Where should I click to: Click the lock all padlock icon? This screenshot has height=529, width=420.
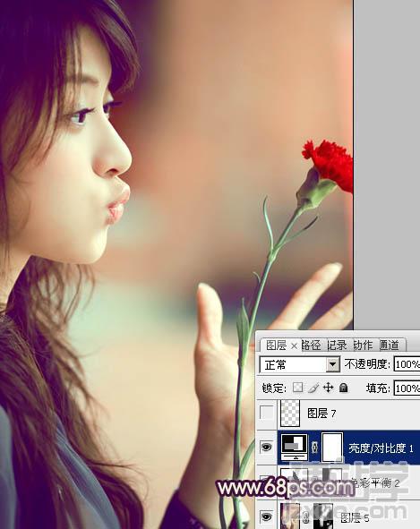point(343,388)
